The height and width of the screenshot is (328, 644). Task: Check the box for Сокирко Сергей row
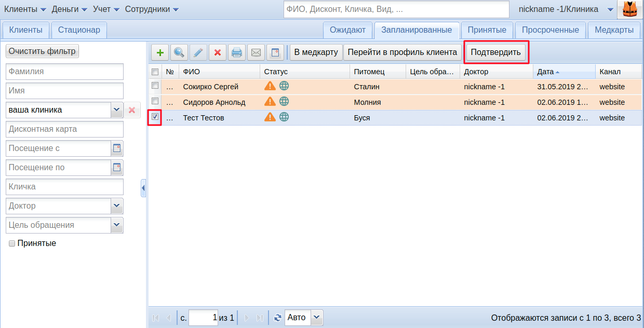(155, 86)
